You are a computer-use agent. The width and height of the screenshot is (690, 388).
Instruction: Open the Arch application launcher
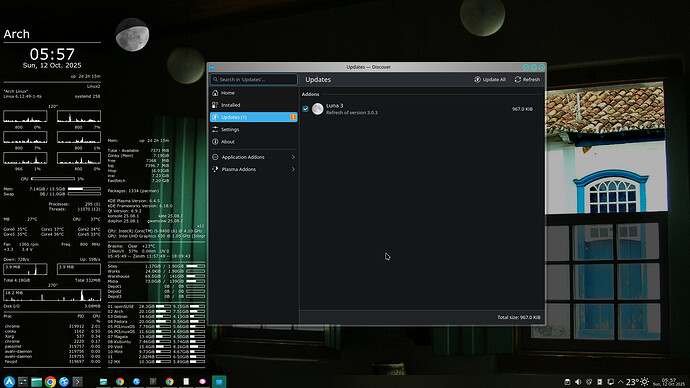[9, 381]
